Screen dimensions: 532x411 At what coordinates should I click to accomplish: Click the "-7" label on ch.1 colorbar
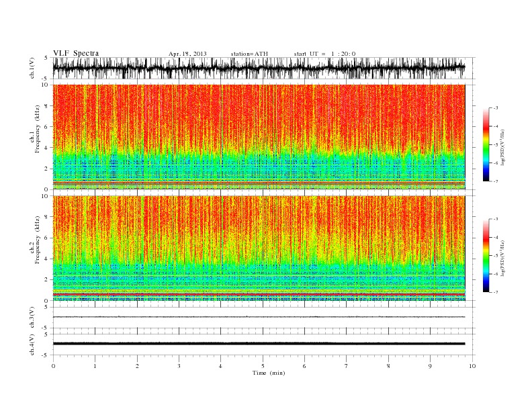pyautogui.click(x=496, y=181)
